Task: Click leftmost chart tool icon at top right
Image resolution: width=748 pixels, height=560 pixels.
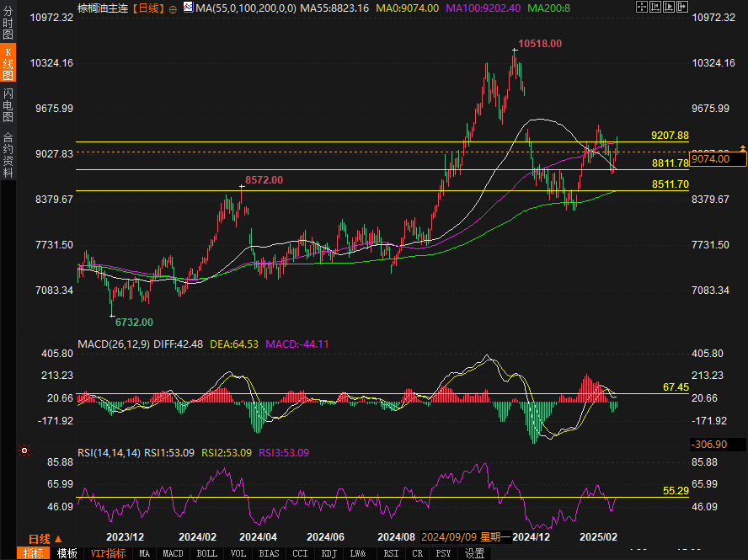Action: point(642,7)
